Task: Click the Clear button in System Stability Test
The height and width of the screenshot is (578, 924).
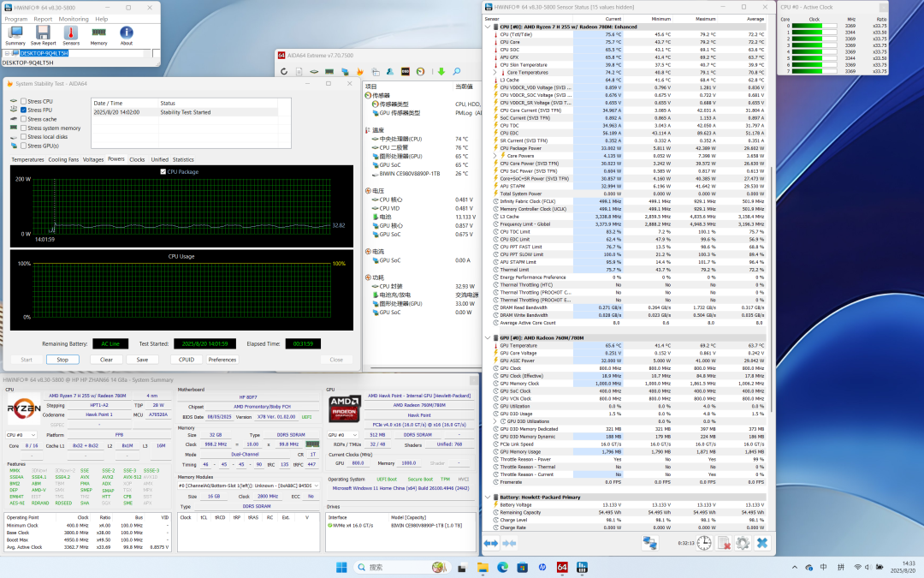Action: coord(106,360)
